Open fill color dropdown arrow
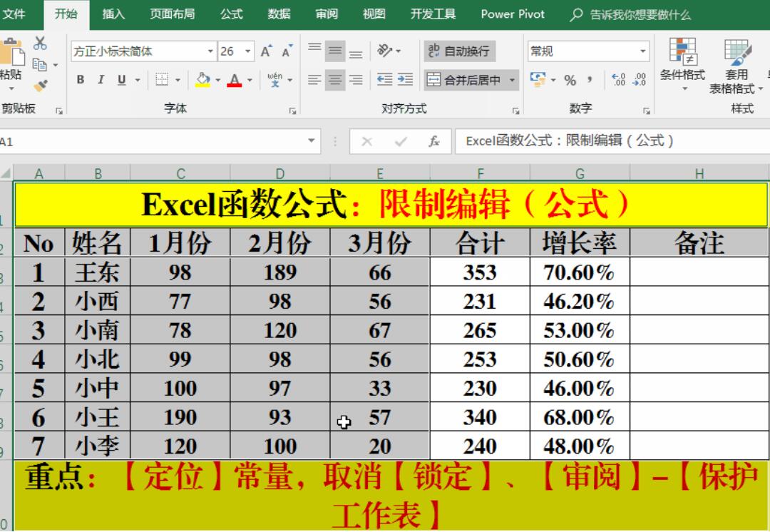 [x=217, y=80]
